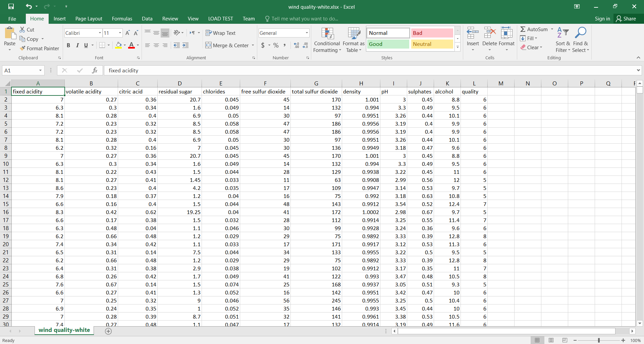
Task: Click the Increase Font Size icon
Action: pos(127,33)
